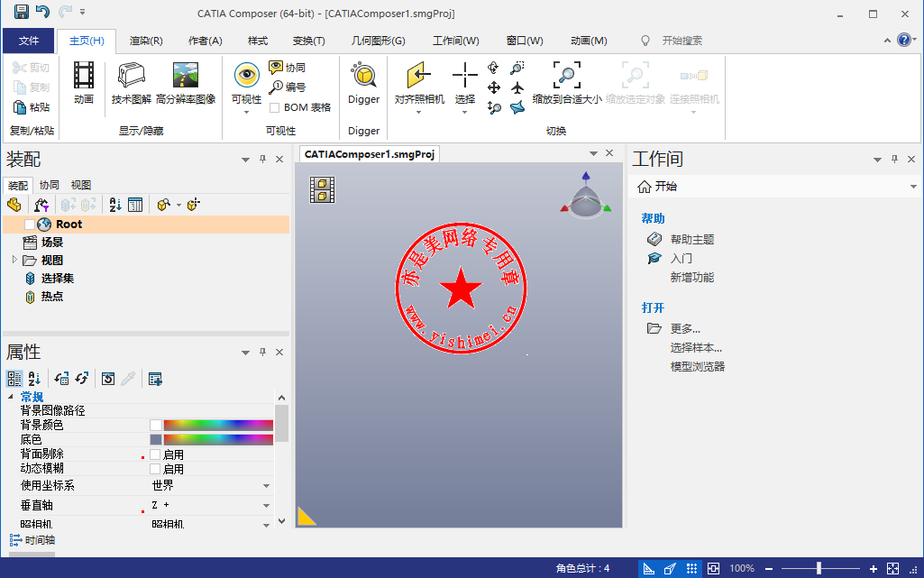The height and width of the screenshot is (578, 924).
Task: Open the 属性 panel options arrow
Action: pyautogui.click(x=246, y=353)
